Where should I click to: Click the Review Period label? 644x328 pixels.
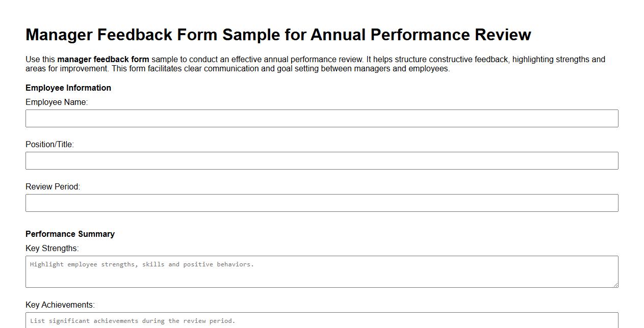coord(53,186)
